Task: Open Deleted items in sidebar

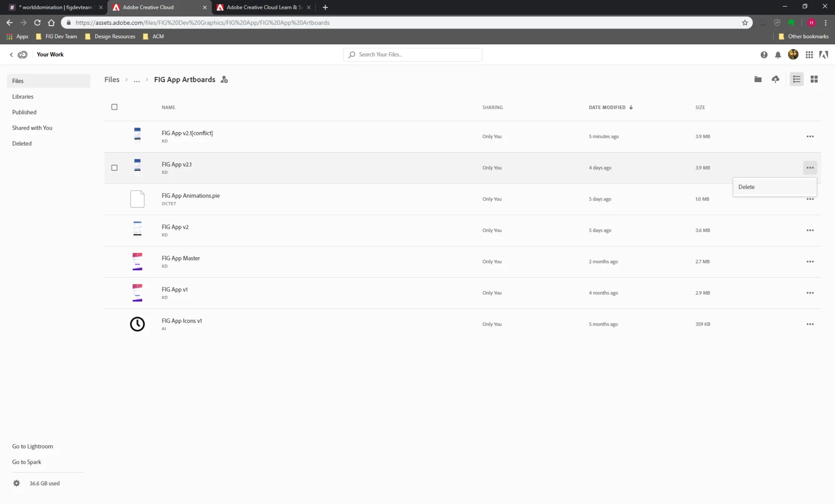Action: tap(22, 143)
